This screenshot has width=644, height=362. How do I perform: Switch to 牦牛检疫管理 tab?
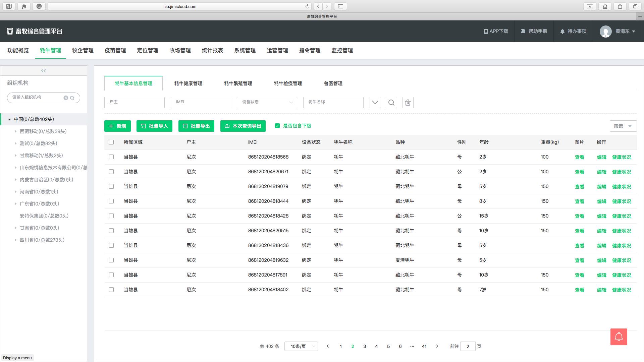288,83
